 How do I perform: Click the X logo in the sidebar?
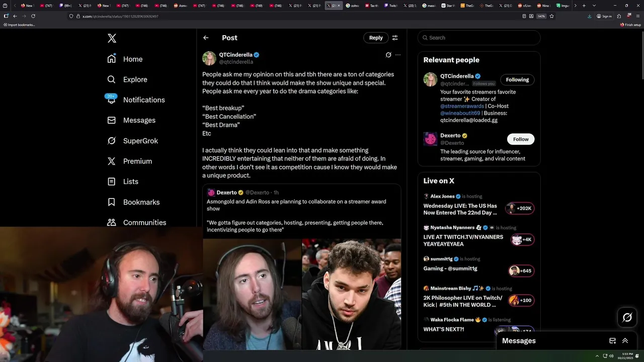(x=112, y=38)
